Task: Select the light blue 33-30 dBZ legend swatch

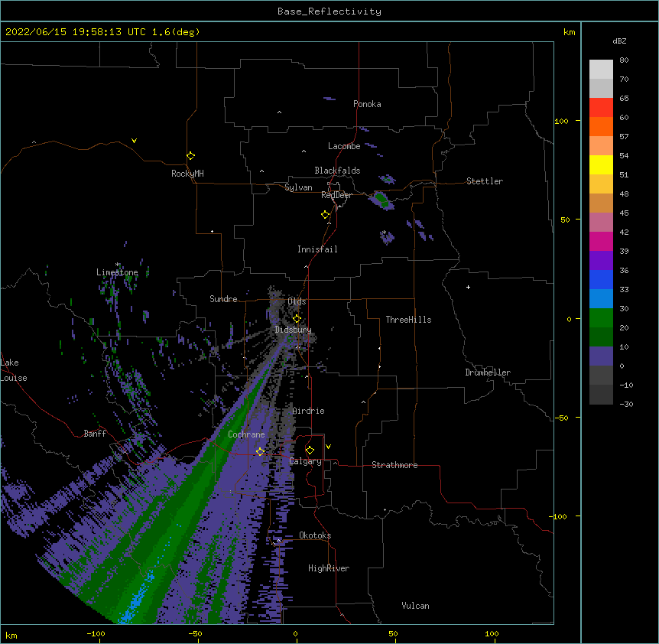Action: tap(601, 299)
